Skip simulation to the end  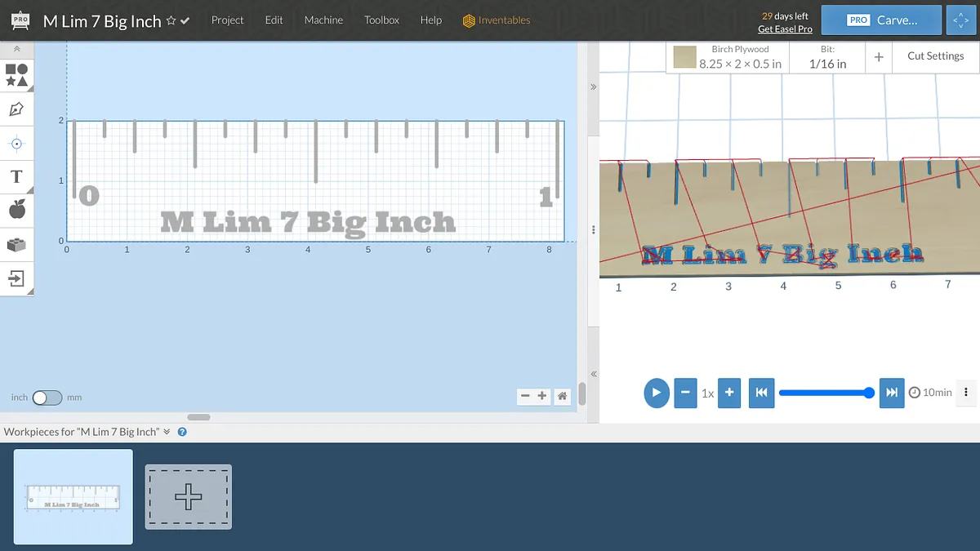pos(892,393)
